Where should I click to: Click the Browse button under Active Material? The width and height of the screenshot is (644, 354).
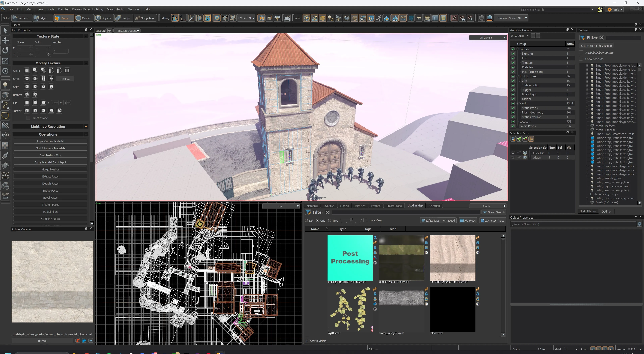coord(42,341)
